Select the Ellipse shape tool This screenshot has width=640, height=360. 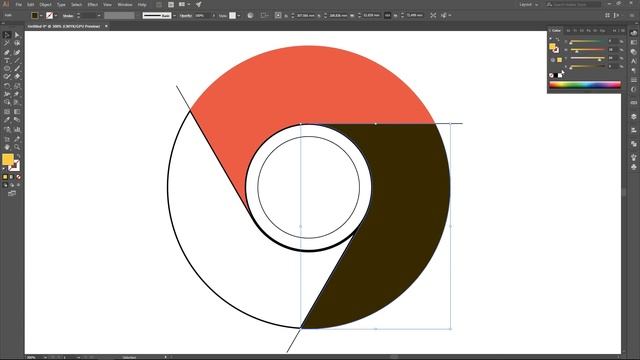tap(7, 69)
